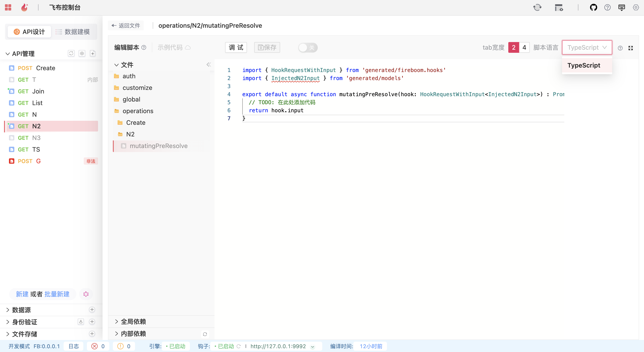Viewport: 644px width, 352px height.
Task: Set tab width to 2
Action: 513,47
